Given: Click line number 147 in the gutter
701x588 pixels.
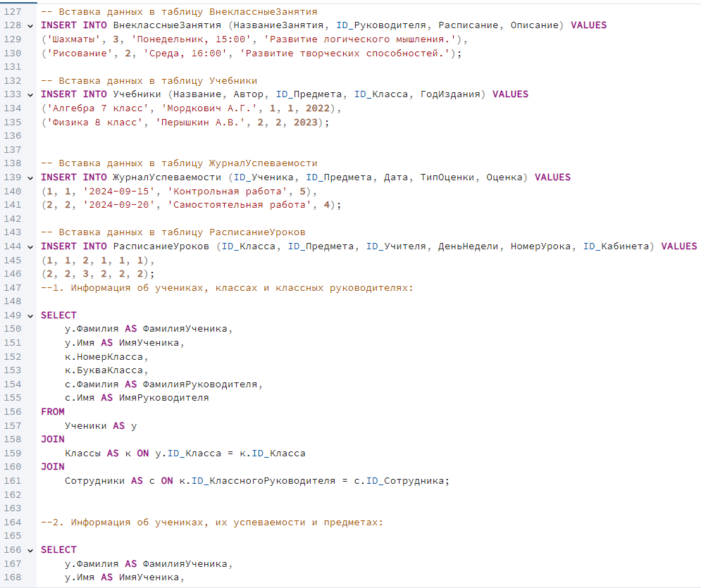Looking at the screenshot, I should point(13,288).
